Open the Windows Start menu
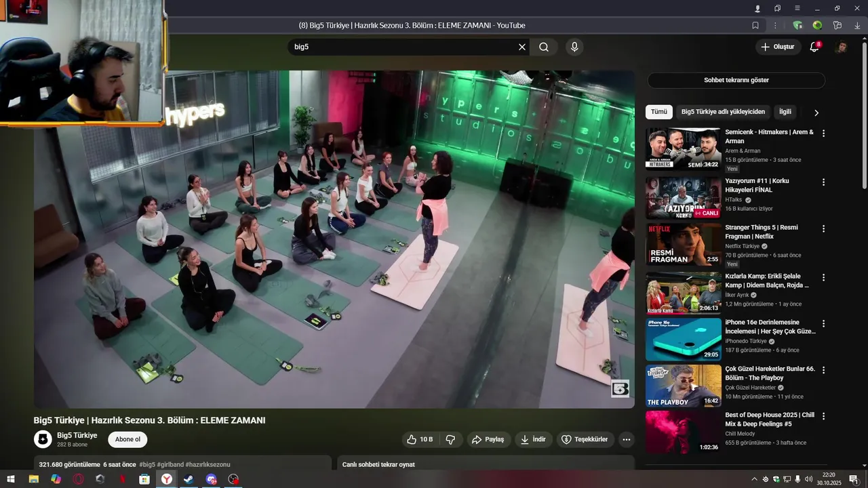The width and height of the screenshot is (868, 488). coord(11,479)
